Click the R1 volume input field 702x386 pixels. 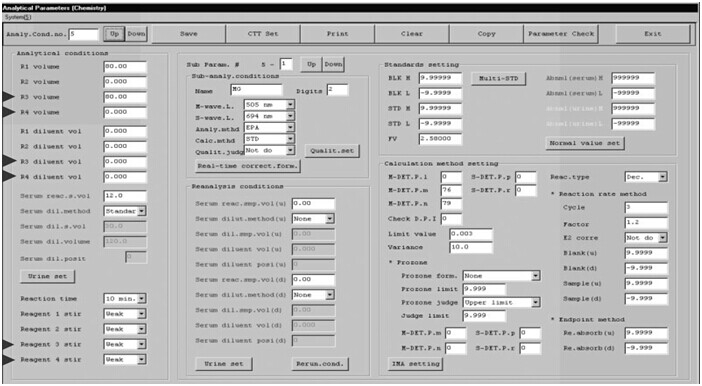coord(125,67)
